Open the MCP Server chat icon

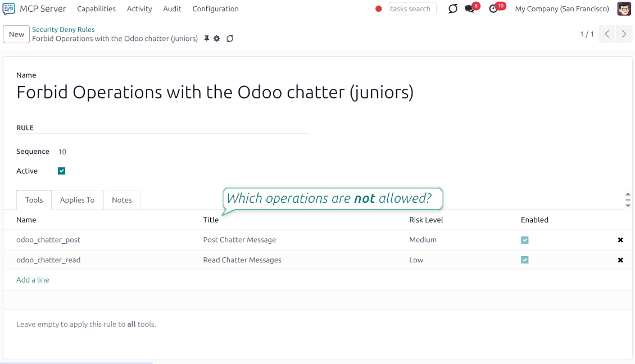[x=8, y=9]
